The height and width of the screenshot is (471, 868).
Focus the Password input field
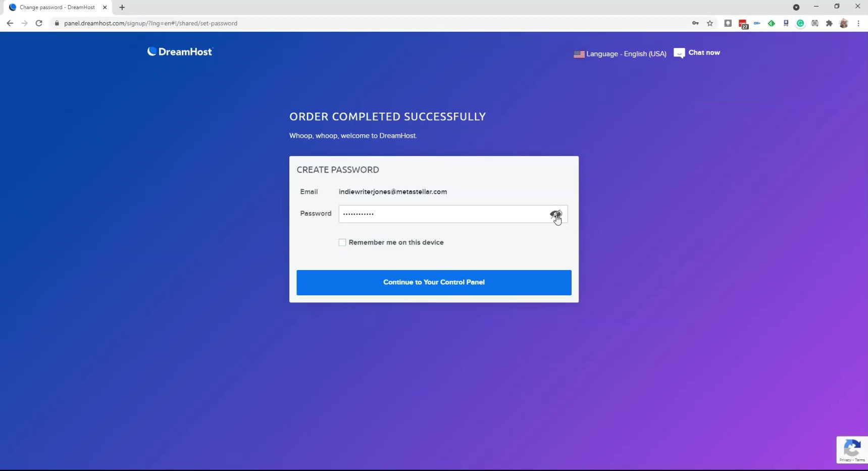point(453,214)
